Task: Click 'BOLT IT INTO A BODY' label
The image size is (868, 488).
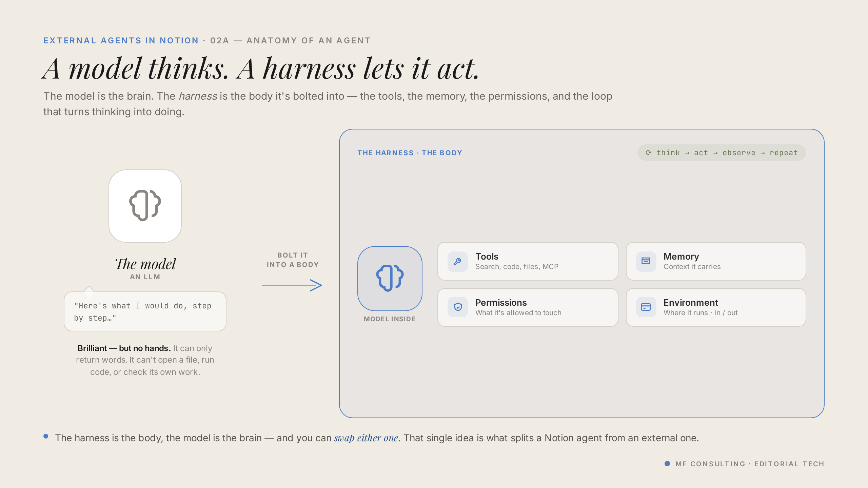Action: (293, 260)
